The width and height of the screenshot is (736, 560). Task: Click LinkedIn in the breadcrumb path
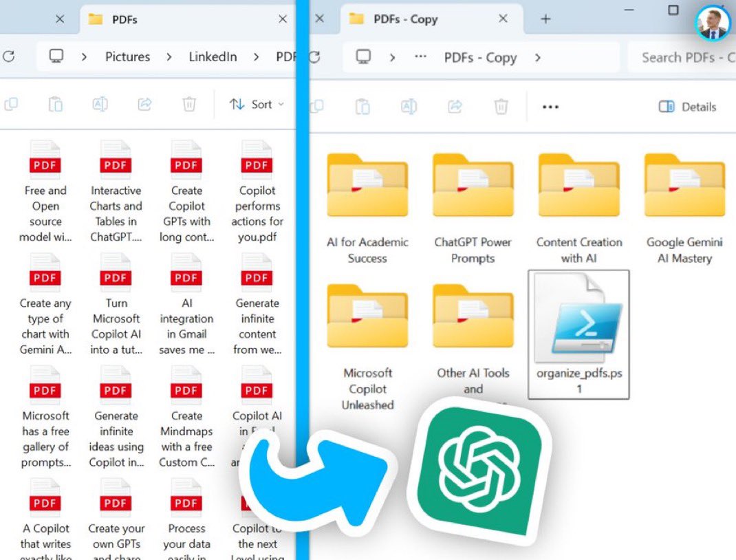(x=213, y=57)
